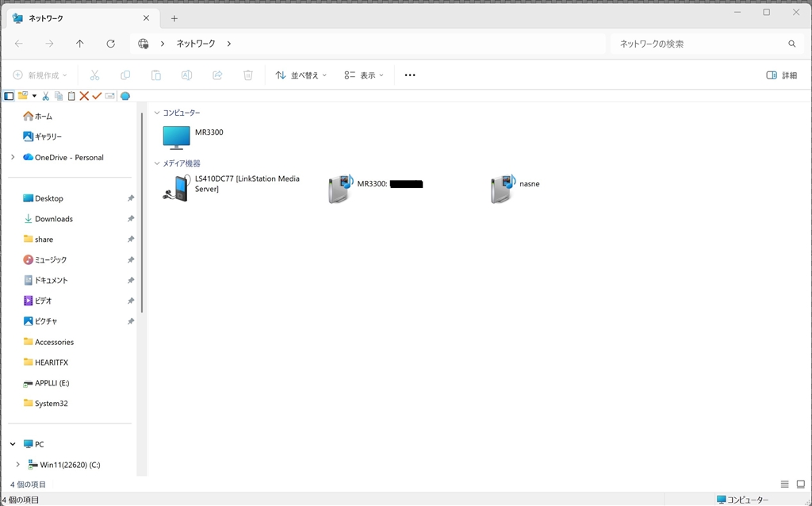Click small copy icon in classic toolbar
Viewport: 812px width, 506px height.
[x=59, y=96]
